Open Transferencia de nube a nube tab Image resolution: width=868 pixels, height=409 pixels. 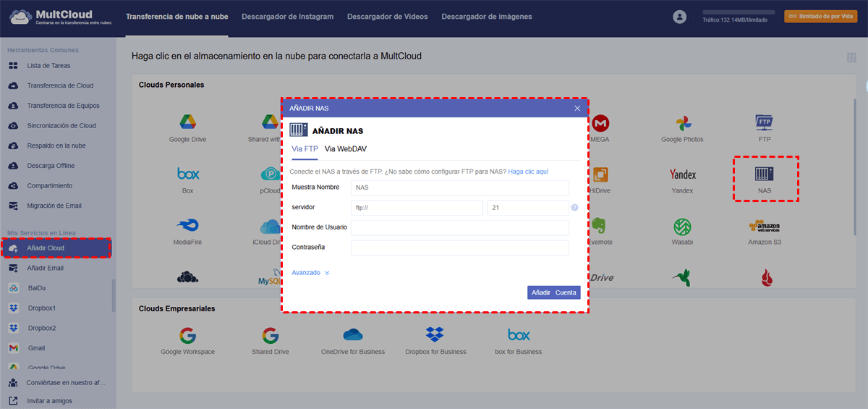point(176,17)
